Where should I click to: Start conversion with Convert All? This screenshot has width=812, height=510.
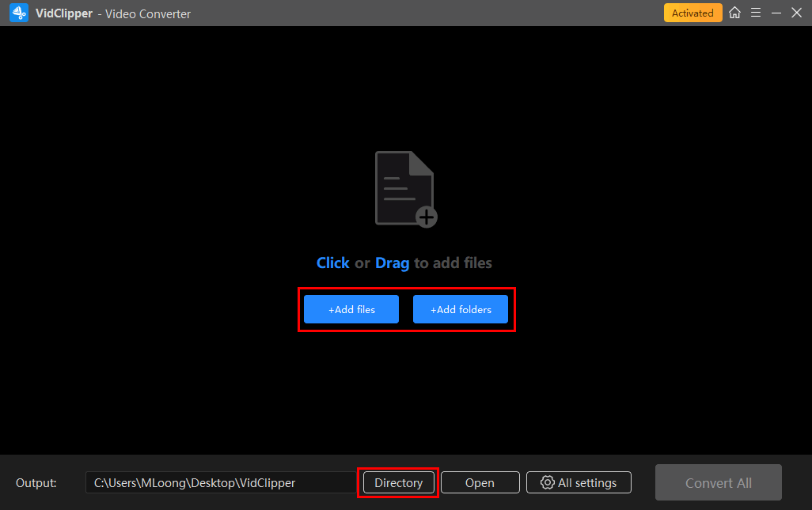(x=718, y=482)
